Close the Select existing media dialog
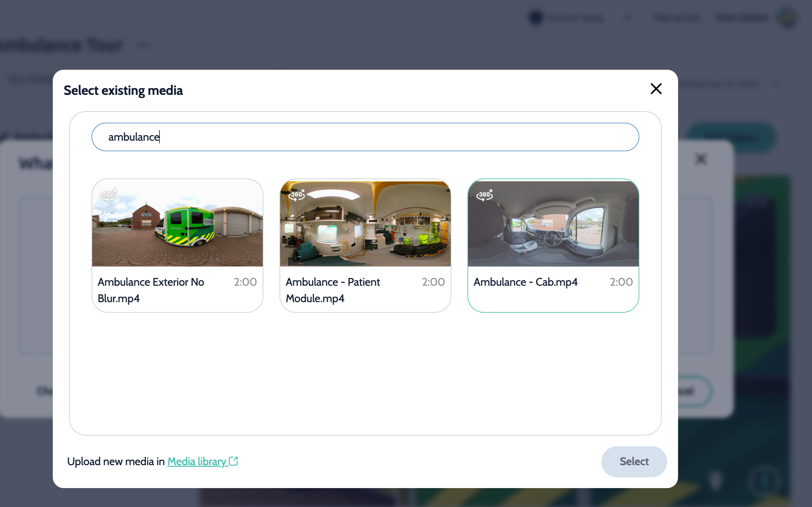812x507 pixels. point(656,89)
